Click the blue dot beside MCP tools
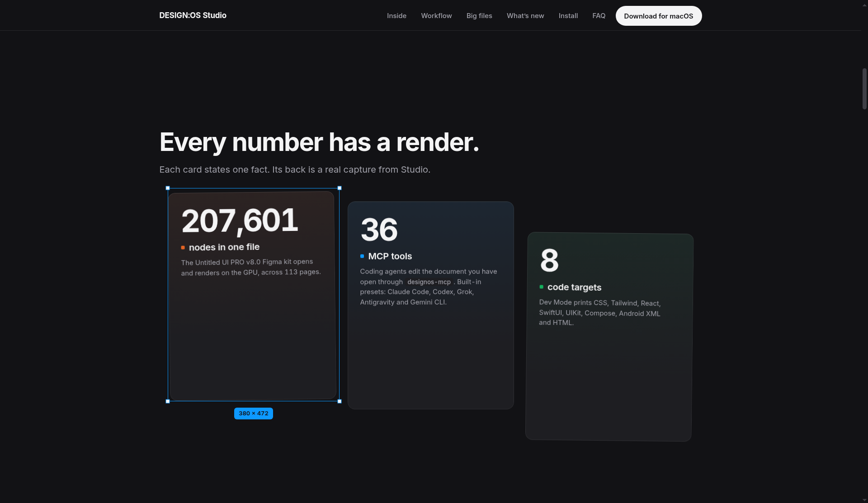The height and width of the screenshot is (503, 868). [362, 256]
